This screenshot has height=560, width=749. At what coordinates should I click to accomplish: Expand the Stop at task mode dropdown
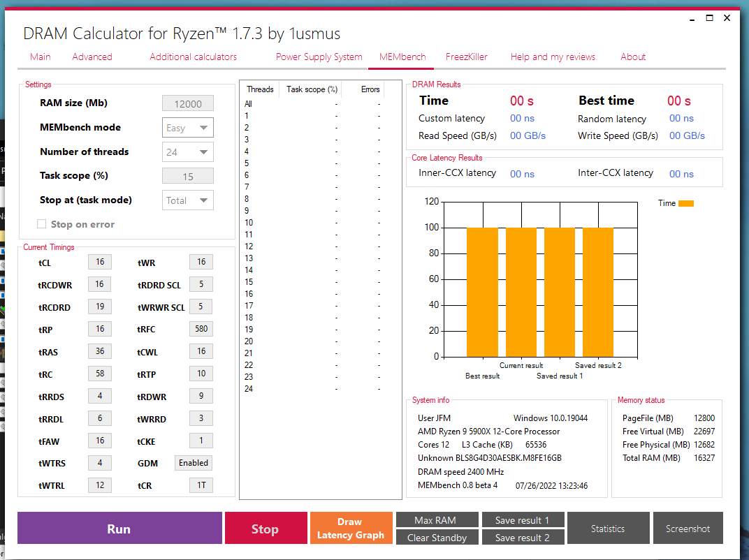pos(188,200)
